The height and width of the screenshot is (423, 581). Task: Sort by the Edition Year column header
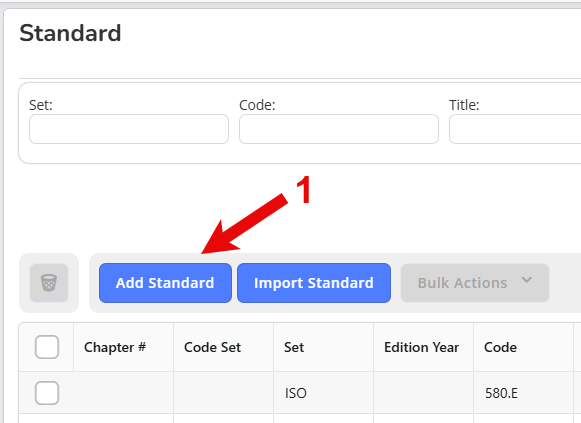click(422, 347)
